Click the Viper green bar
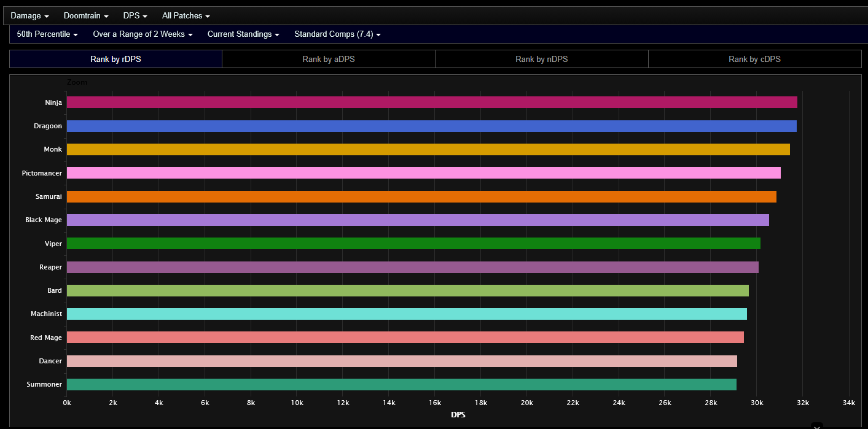868x429 pixels. click(413, 244)
